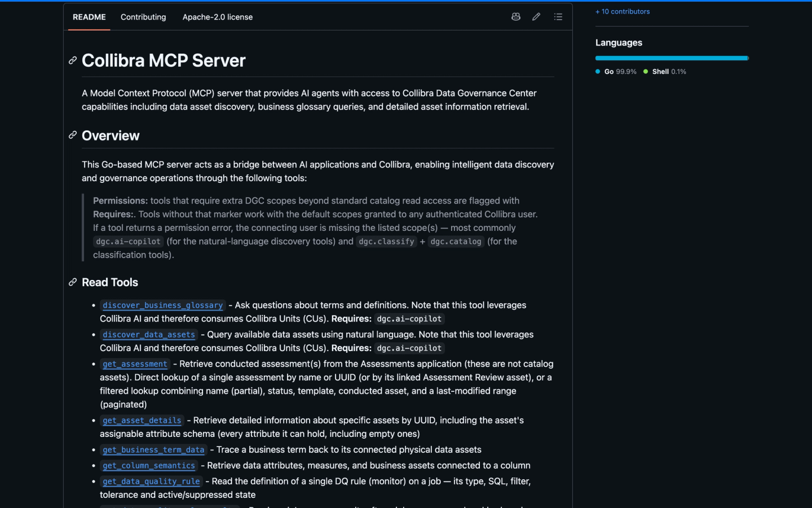Switch to the README tab
Screen dimensions: 812x508
click(x=89, y=17)
